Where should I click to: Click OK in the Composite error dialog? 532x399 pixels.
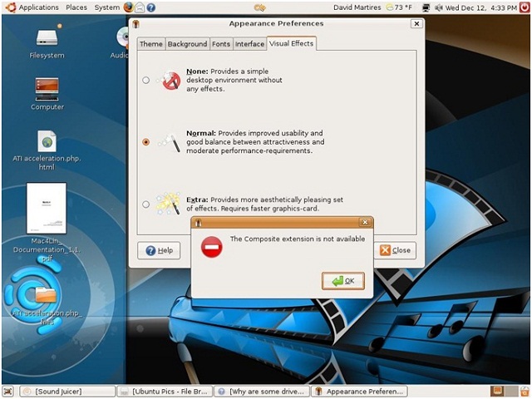point(343,281)
